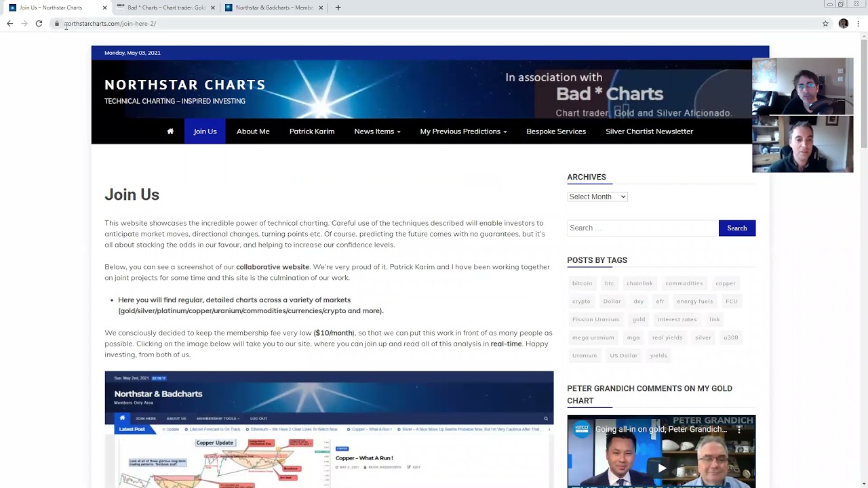Close the Bad * Charts tab
The width and height of the screenshot is (868, 488).
[x=213, y=7]
